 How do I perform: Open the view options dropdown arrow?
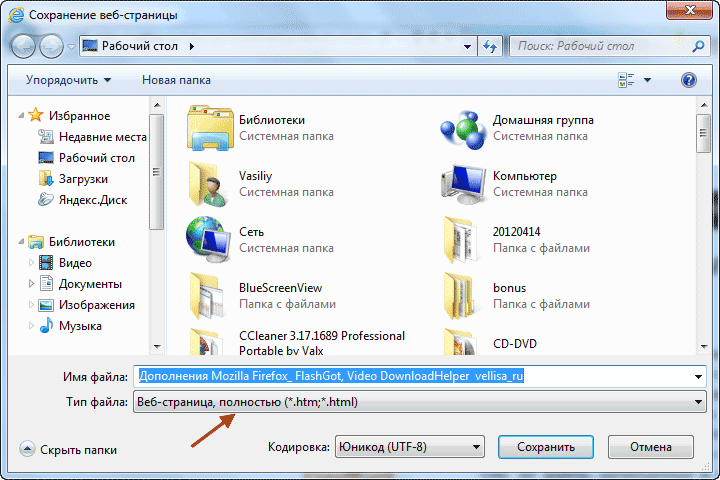[x=647, y=80]
